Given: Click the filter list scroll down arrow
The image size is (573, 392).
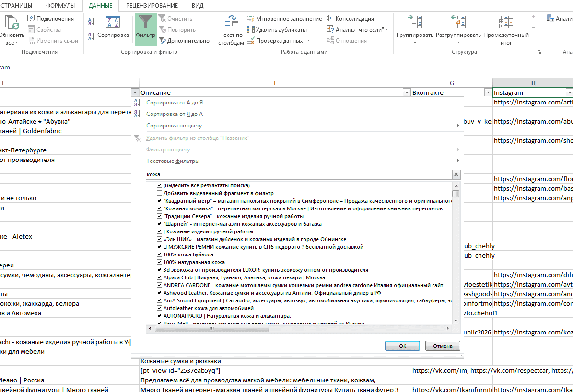Looking at the screenshot, I should click(456, 321).
